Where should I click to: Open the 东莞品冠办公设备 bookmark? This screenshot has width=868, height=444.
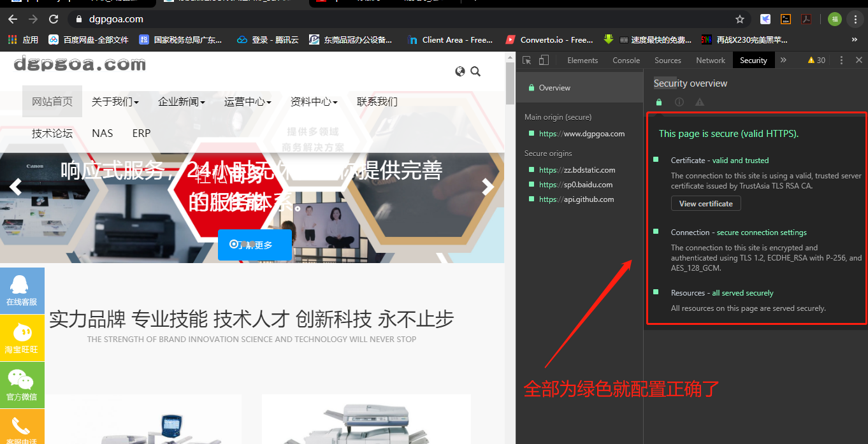pyautogui.click(x=351, y=39)
